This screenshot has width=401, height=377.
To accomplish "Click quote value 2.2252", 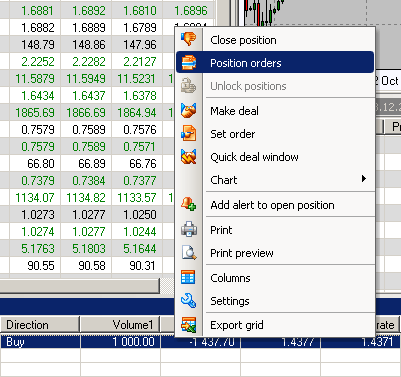I will click(x=37, y=61).
